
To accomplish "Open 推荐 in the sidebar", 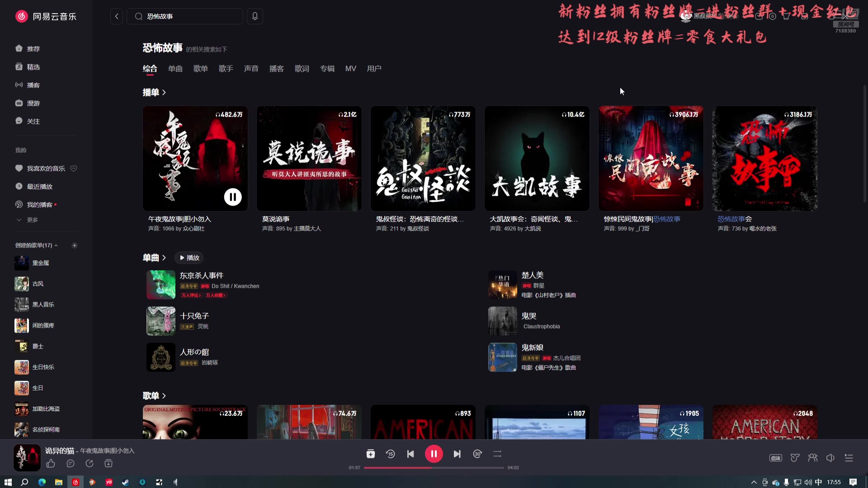I will [x=28, y=49].
